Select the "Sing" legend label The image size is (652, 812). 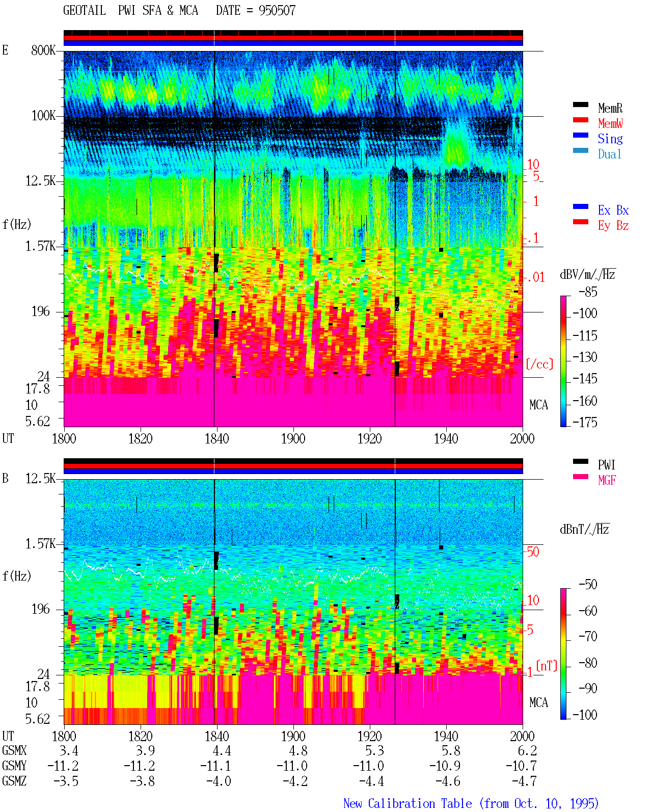(610, 139)
